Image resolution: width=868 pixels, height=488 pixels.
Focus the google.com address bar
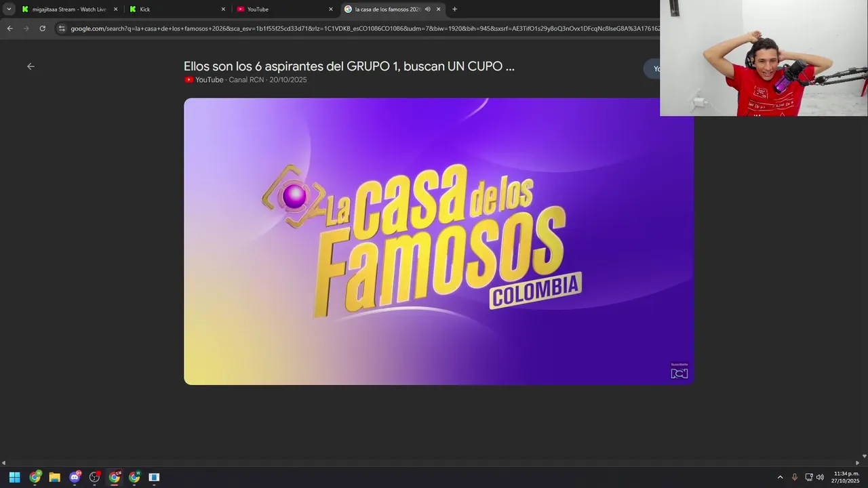[365, 28]
